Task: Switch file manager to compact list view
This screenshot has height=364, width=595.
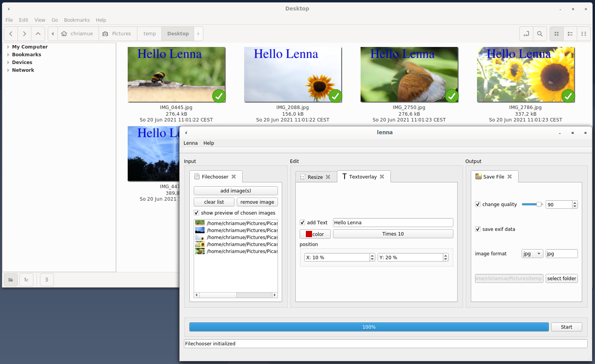Action: tap(583, 34)
